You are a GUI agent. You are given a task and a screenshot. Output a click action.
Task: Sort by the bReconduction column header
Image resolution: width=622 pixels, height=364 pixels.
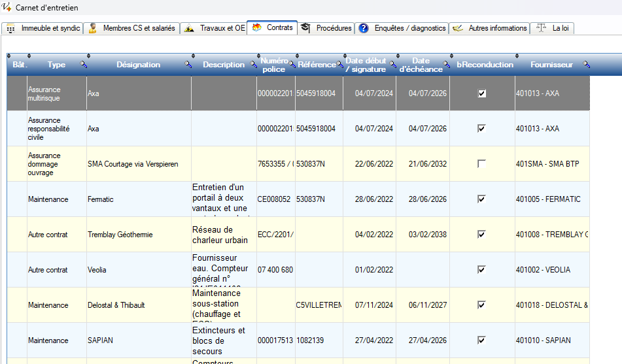[x=485, y=65]
